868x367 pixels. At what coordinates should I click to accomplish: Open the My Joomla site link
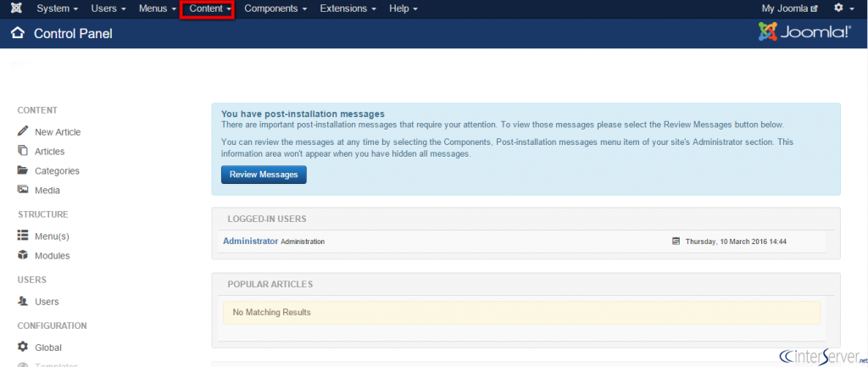789,8
